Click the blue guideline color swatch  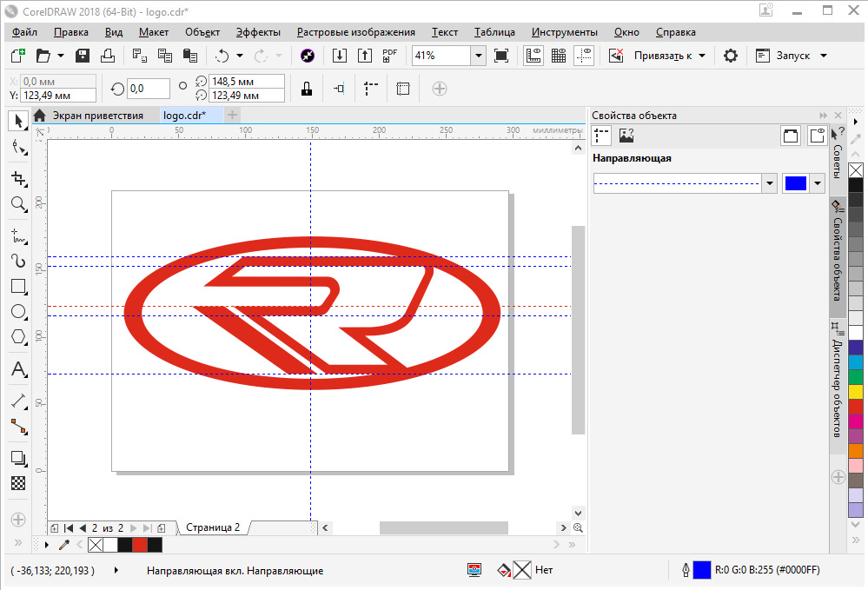tap(796, 183)
